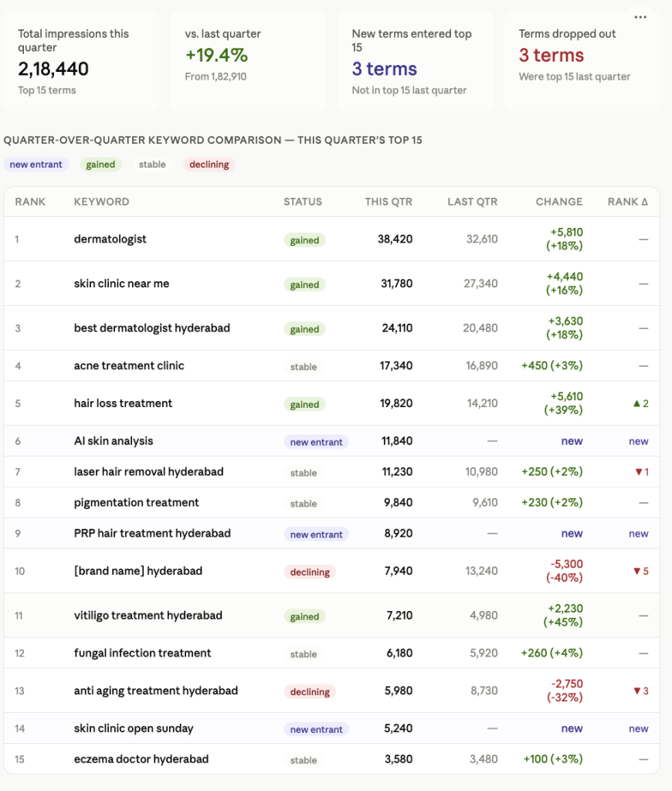The height and width of the screenshot is (791, 672).
Task: Open the three-dot more options menu
Action: (x=640, y=17)
